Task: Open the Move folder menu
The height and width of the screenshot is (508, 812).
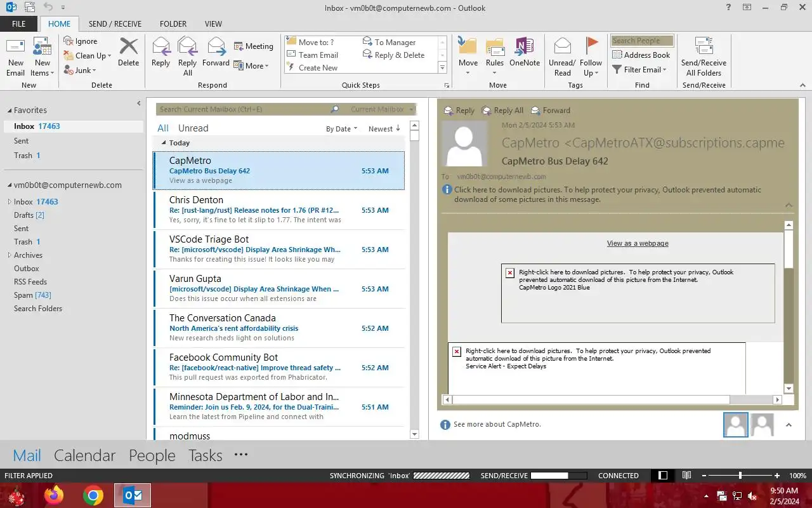Action: tap(468, 57)
